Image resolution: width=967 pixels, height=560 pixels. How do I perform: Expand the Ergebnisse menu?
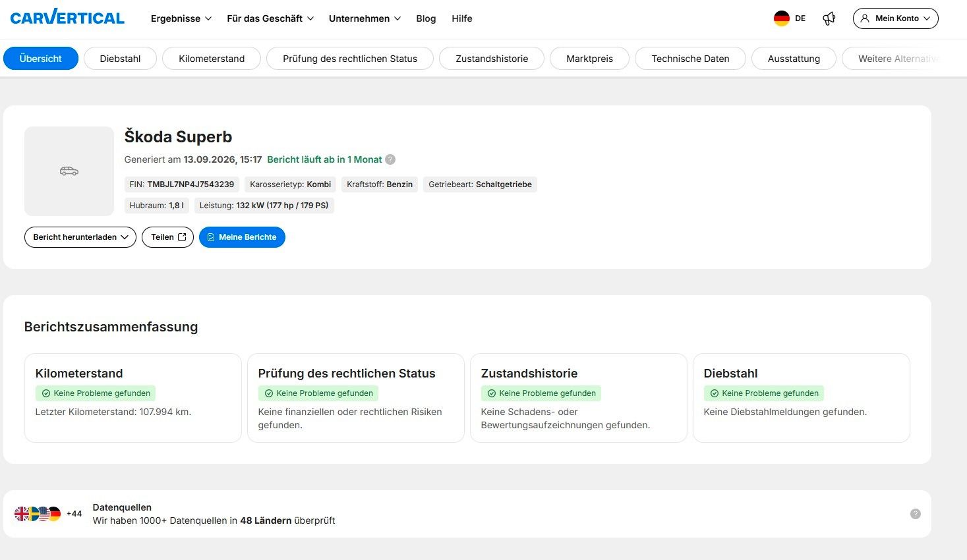(181, 18)
